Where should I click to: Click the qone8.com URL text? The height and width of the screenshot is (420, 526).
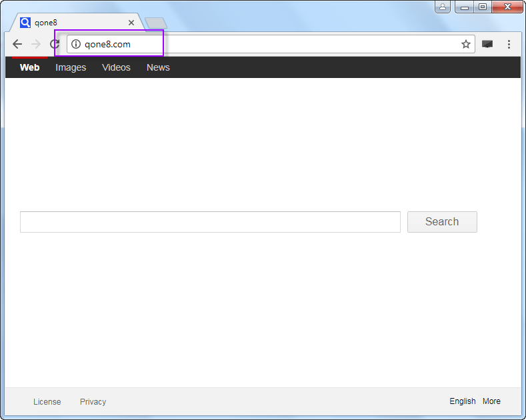(x=107, y=44)
